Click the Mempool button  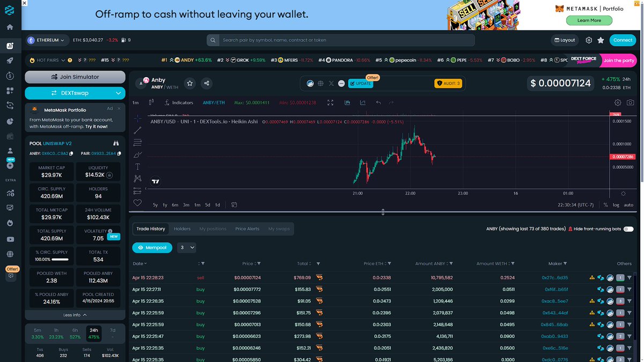[x=152, y=248]
